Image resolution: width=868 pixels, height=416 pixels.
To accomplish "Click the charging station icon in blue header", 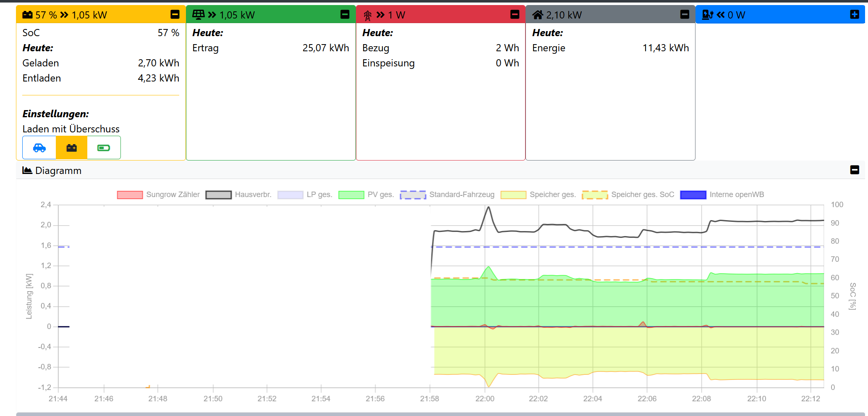I will 708,15.
